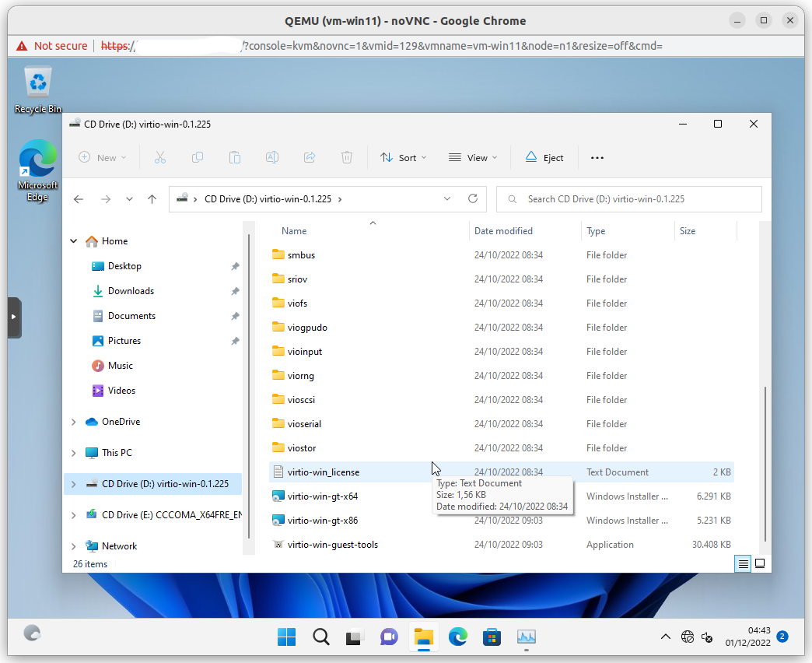Click the Cut scissors icon in toolbar
This screenshot has width=812, height=663.
tap(160, 157)
